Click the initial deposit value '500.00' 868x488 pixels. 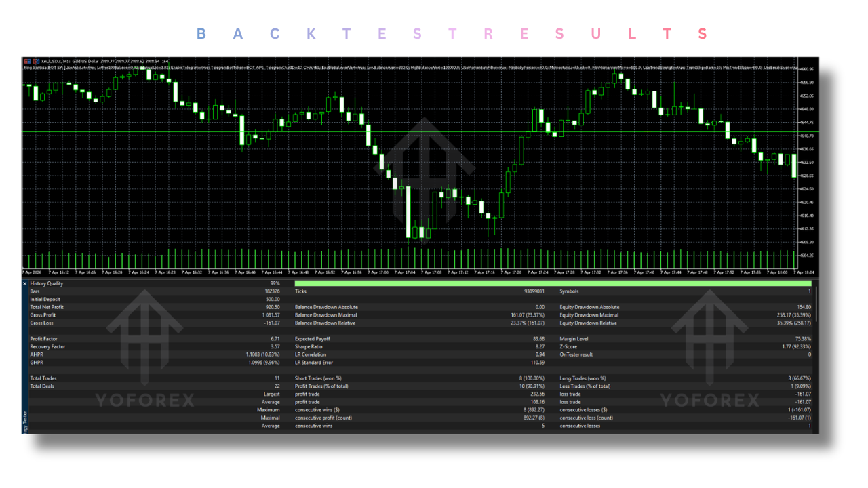[273, 300]
